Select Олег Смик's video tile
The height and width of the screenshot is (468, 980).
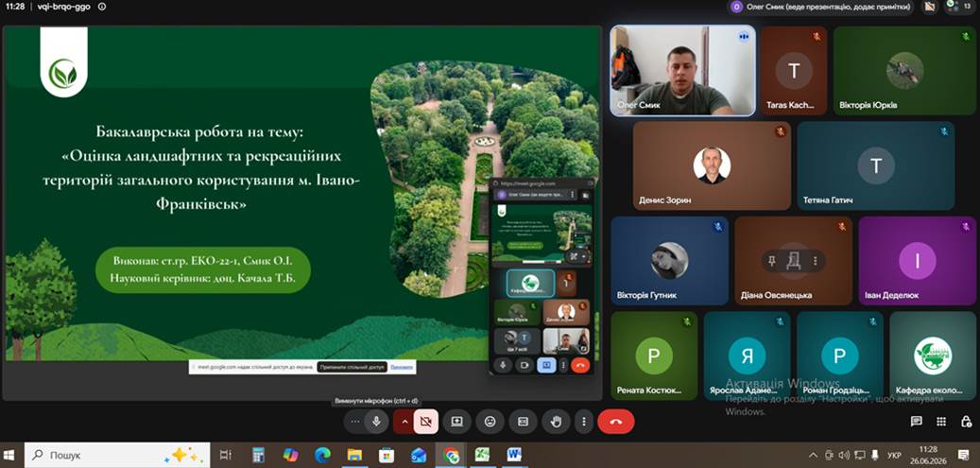click(x=682, y=71)
